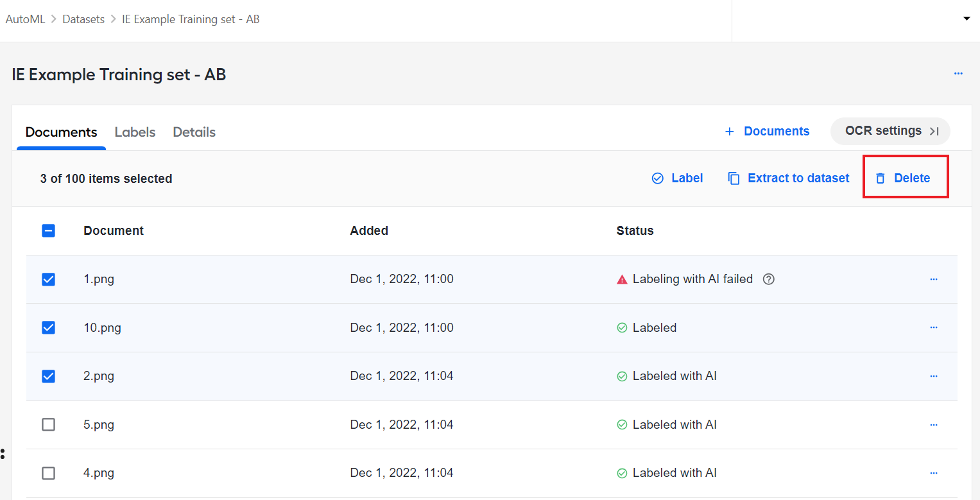Click the red warning triangle on 1.png
Viewport: 980px width, 500px height.
coord(622,280)
